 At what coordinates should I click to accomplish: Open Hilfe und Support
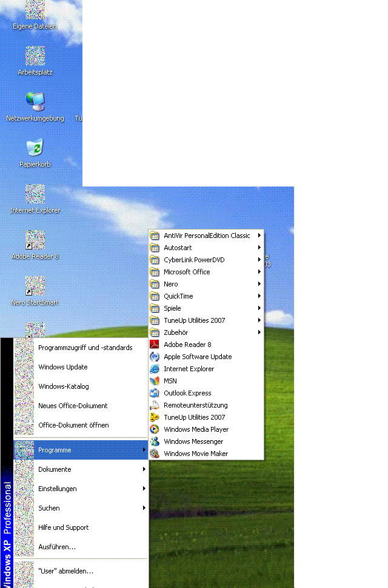tap(81, 527)
